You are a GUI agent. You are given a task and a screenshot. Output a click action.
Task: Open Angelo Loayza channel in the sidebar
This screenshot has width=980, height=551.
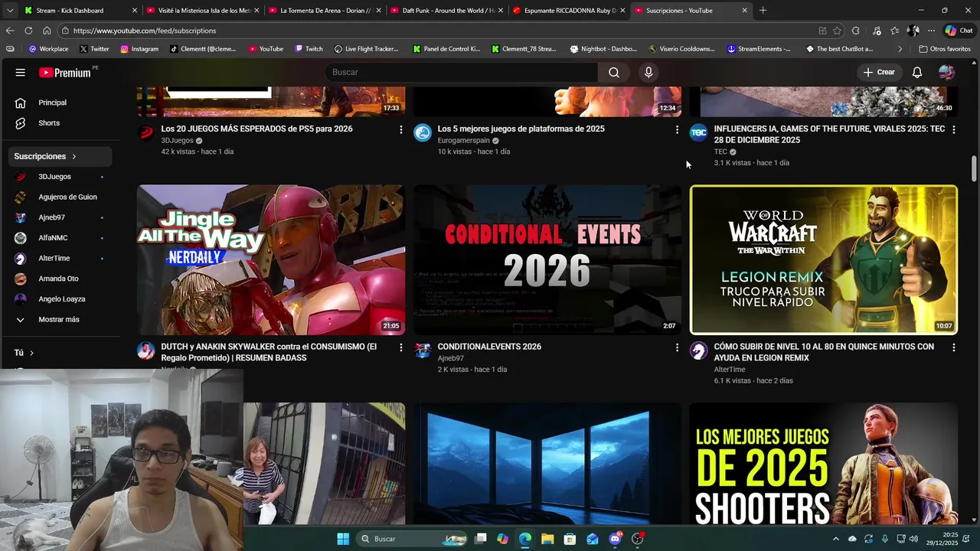[x=60, y=299]
